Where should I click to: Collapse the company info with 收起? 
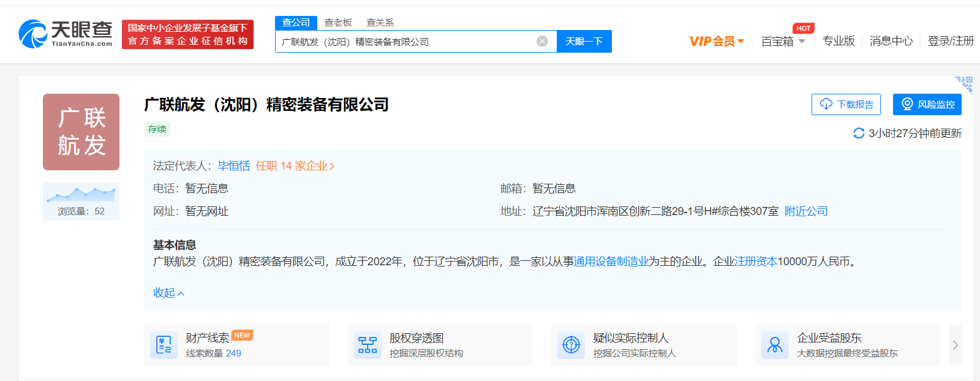click(x=168, y=293)
